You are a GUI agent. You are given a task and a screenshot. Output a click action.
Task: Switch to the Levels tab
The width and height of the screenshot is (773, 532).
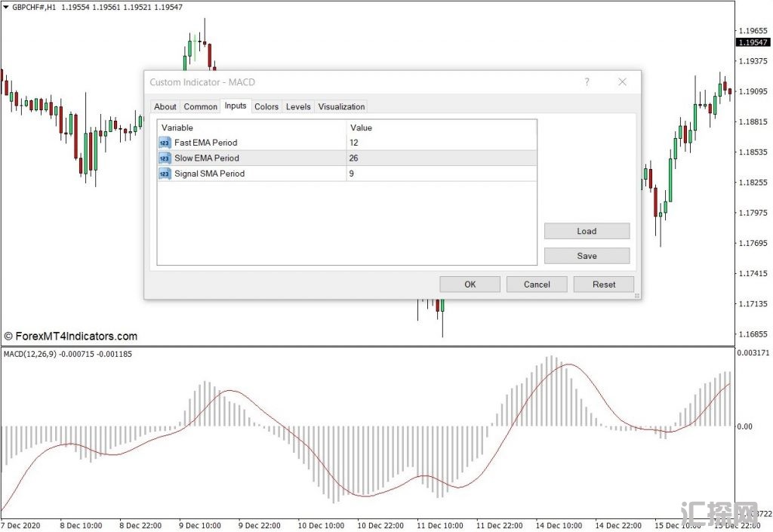point(298,106)
